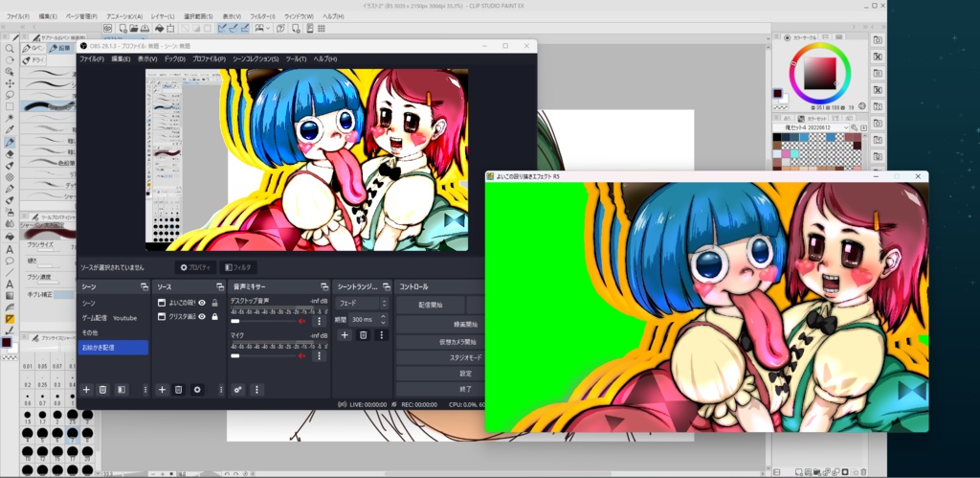Screen dimensions: 980x478
Task: Open the Scenes dock three-dot menu in OBS
Action: [x=145, y=390]
